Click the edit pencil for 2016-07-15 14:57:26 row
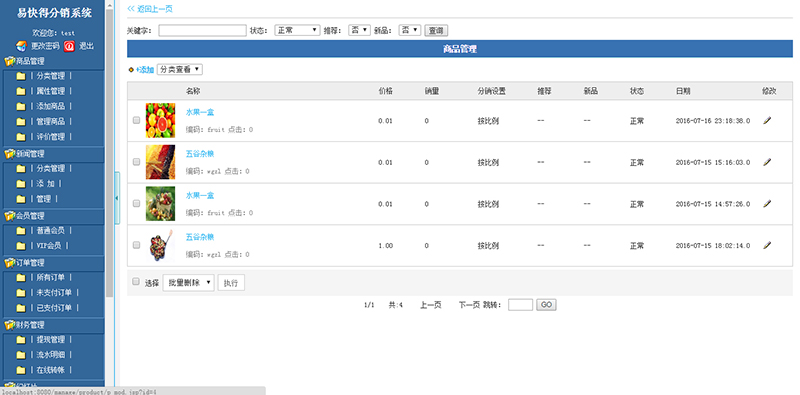This screenshot has height=395, width=800. coord(767,204)
